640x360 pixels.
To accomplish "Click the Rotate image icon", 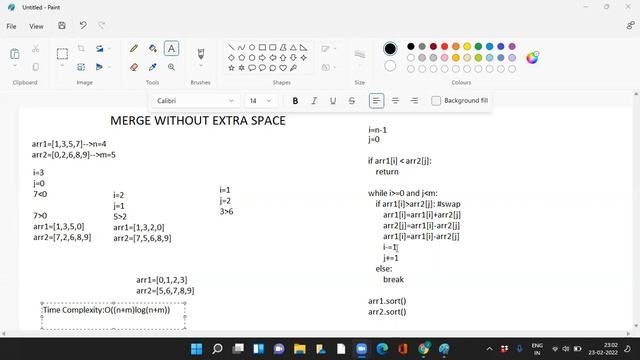I will tap(99, 49).
